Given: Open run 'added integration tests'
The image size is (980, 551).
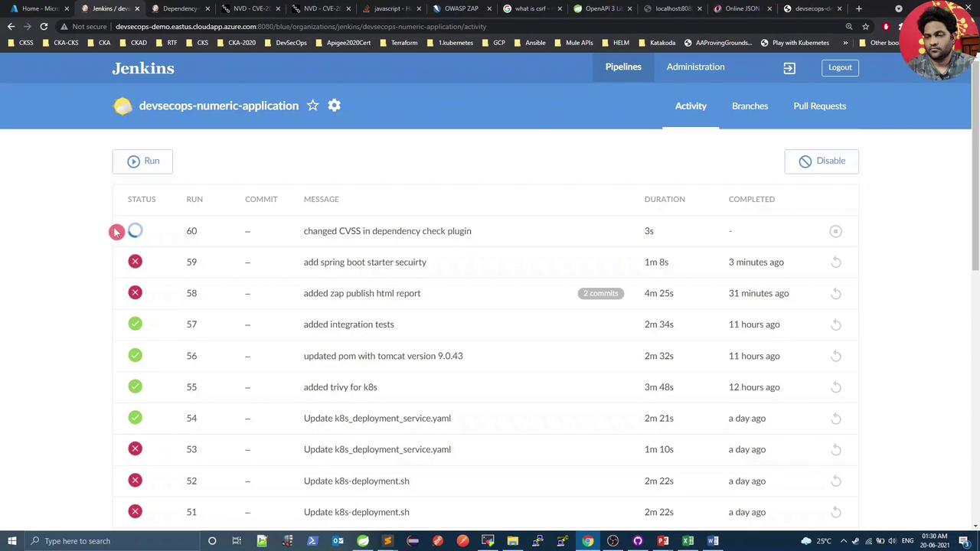Looking at the screenshot, I should (349, 324).
